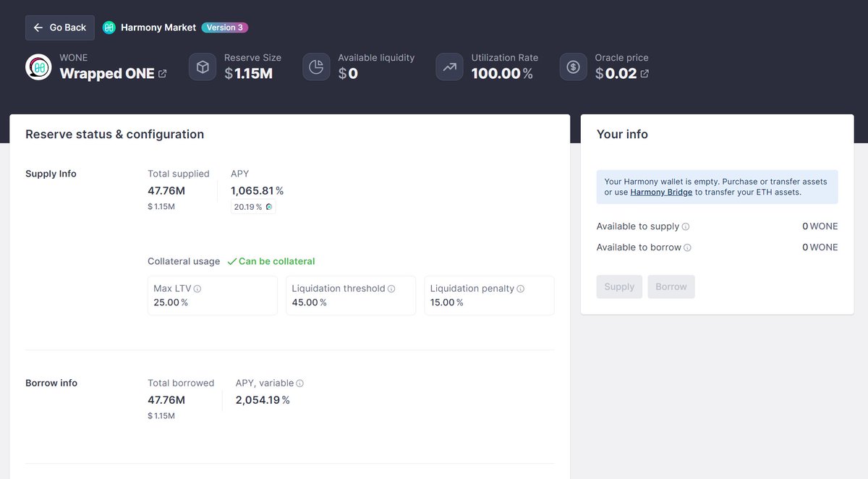868x479 pixels.
Task: Click the Oracle price dollar icon
Action: point(574,67)
